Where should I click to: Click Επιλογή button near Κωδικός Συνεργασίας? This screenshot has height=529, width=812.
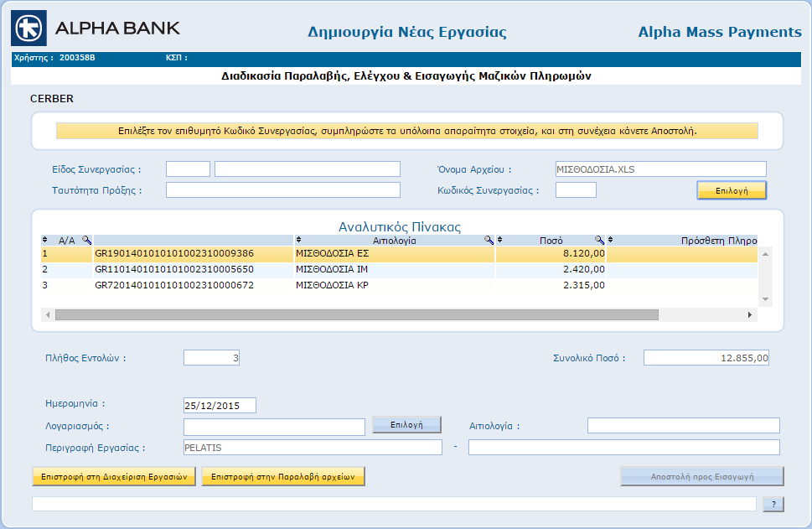tap(732, 190)
